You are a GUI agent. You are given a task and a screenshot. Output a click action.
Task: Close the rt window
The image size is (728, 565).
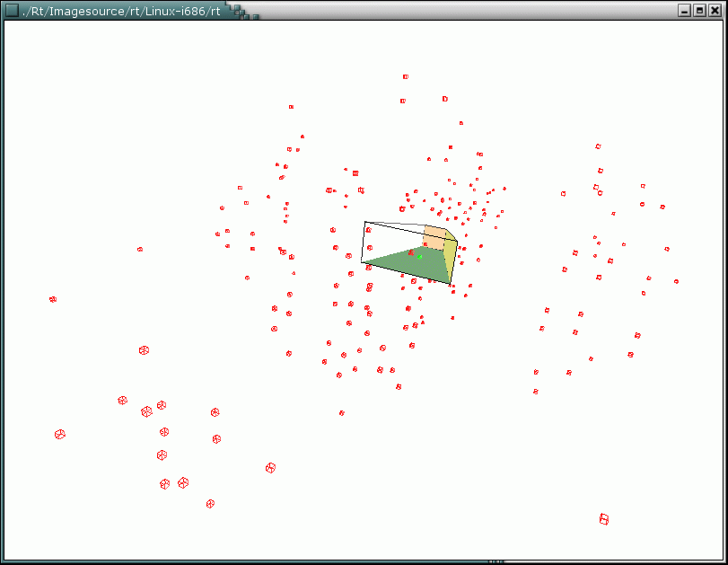point(714,11)
